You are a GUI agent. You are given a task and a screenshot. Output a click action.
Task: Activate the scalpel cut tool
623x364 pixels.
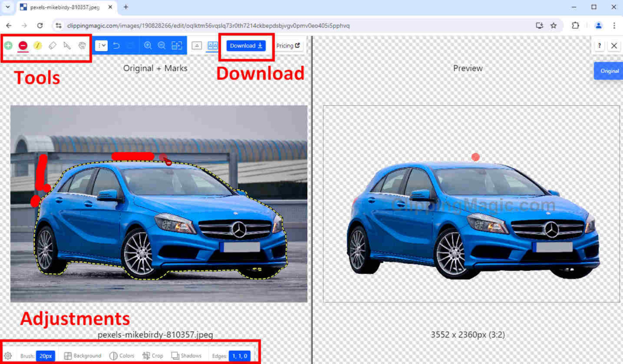(x=67, y=46)
